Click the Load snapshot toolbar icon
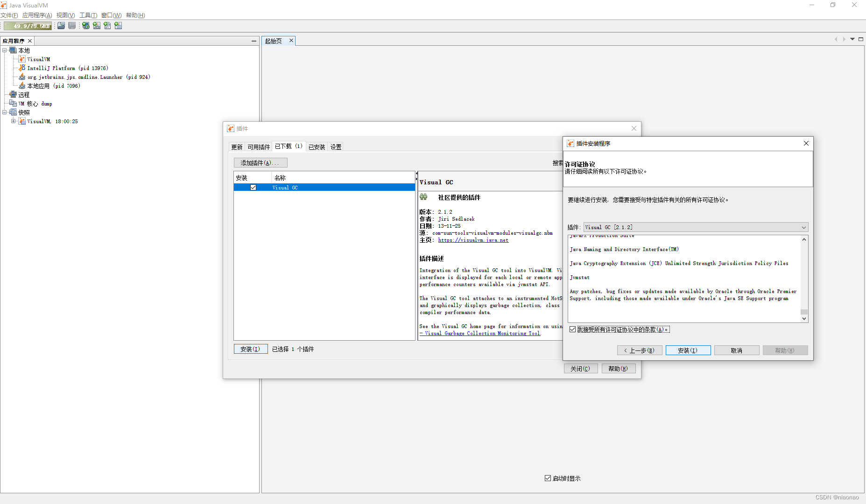 click(x=61, y=26)
